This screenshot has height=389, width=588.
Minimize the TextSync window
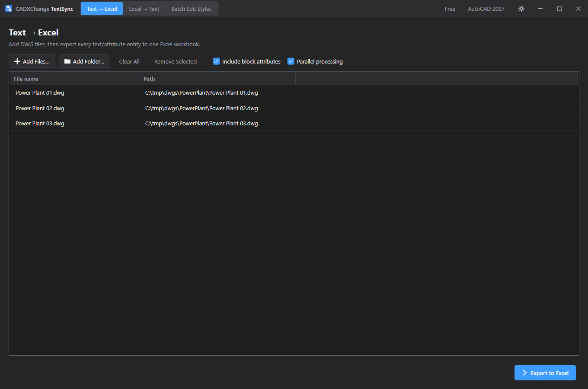(540, 9)
